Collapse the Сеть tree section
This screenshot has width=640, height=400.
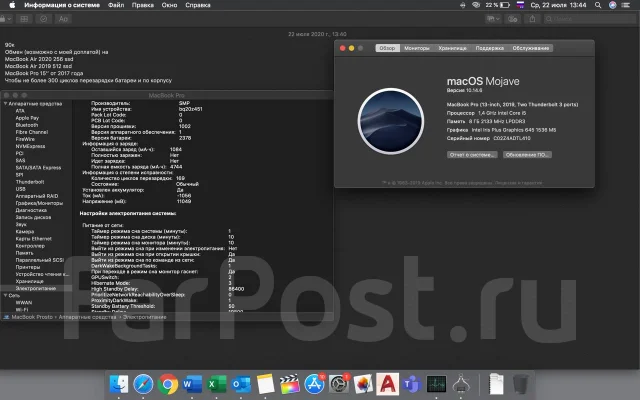pos(6,295)
